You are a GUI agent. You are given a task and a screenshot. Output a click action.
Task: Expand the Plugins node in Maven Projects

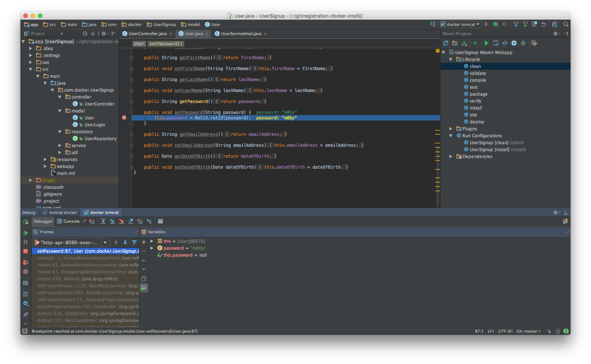click(451, 129)
